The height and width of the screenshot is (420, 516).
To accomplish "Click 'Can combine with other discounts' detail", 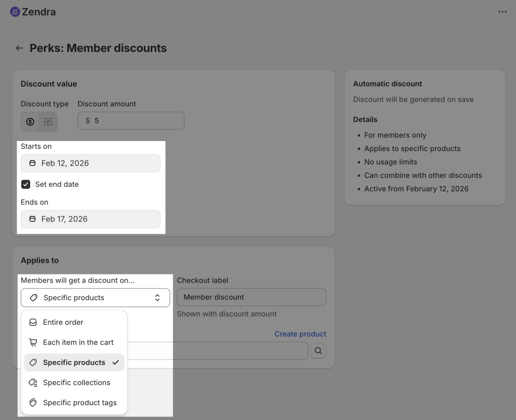I will [x=423, y=175].
